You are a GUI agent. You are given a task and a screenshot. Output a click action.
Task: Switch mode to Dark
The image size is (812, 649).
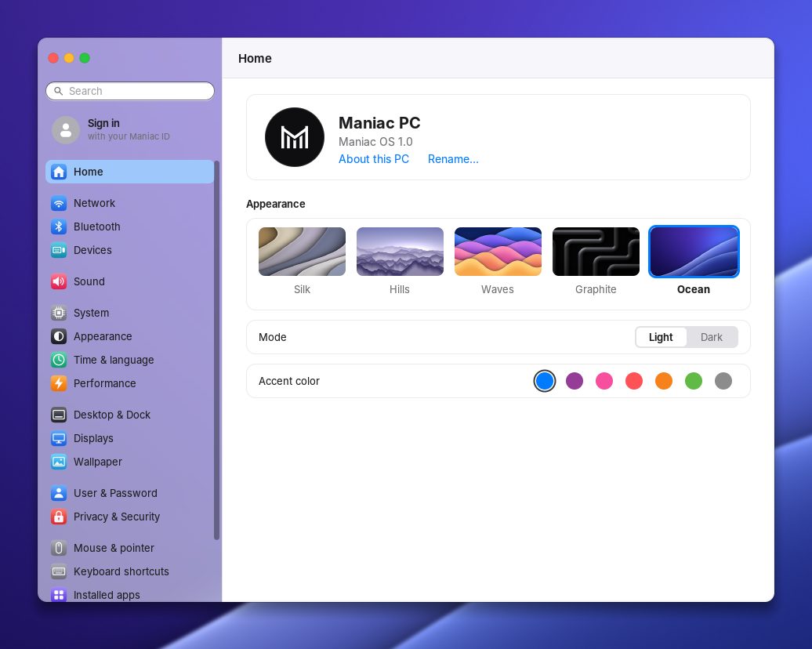[x=711, y=337]
